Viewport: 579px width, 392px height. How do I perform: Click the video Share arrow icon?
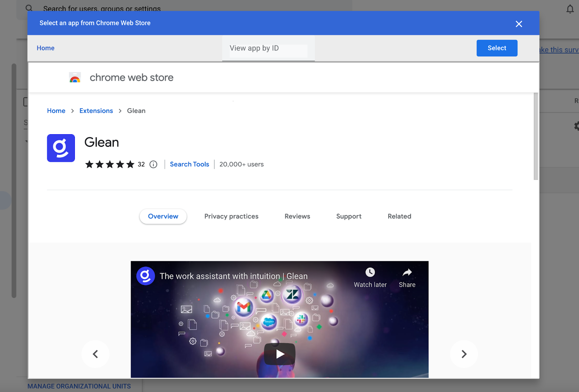pyautogui.click(x=407, y=272)
